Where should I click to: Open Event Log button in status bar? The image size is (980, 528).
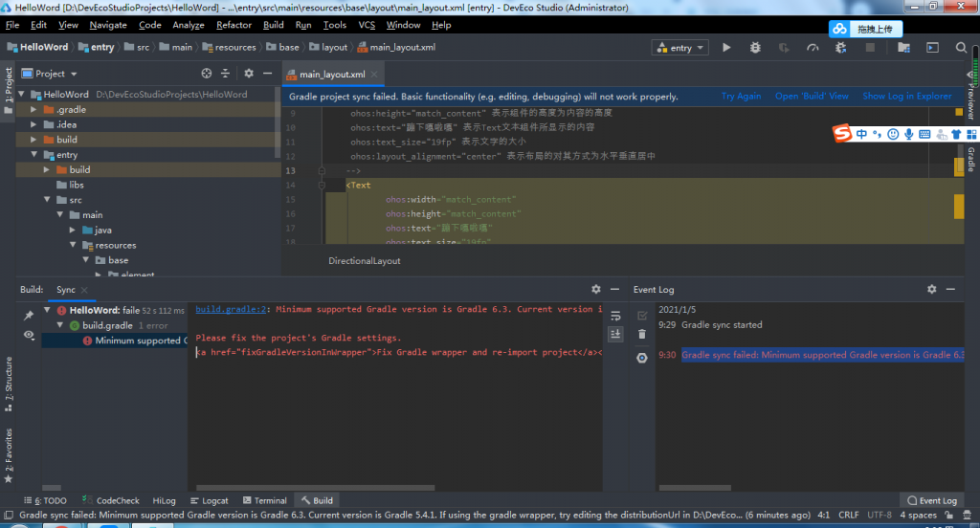click(932, 500)
